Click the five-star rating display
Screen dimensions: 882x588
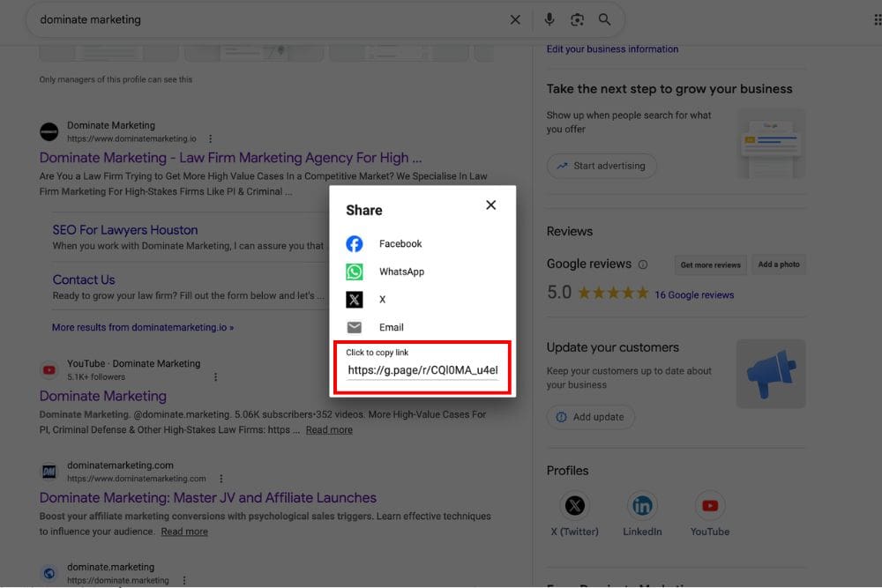tap(613, 293)
